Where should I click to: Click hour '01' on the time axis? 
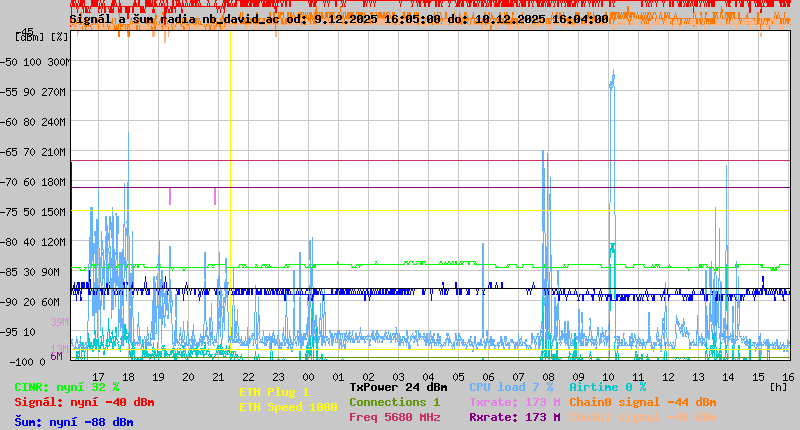coord(338,377)
